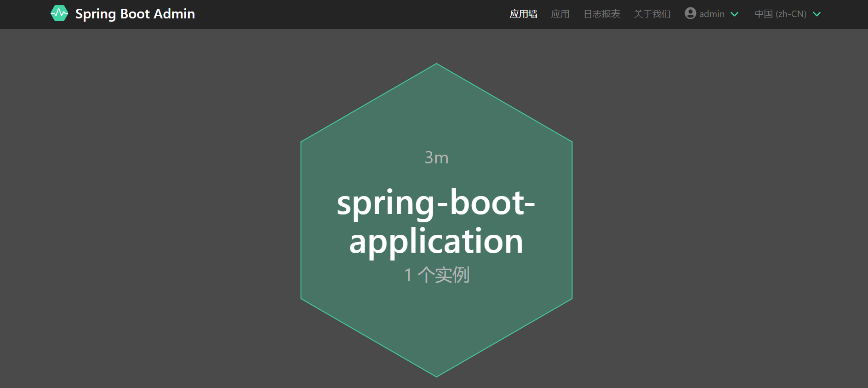This screenshot has height=388, width=868.
Task: Open the admin user menu
Action: pyautogui.click(x=712, y=14)
